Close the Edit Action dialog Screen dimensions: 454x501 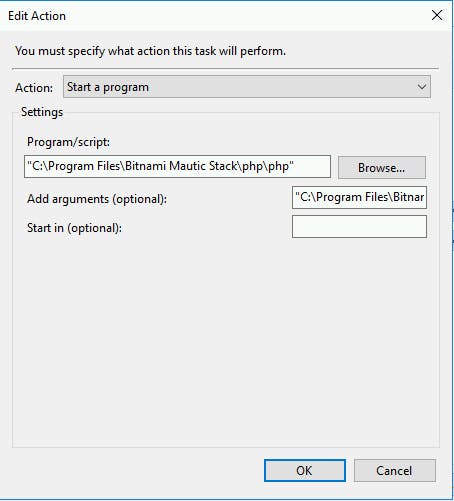click(437, 15)
